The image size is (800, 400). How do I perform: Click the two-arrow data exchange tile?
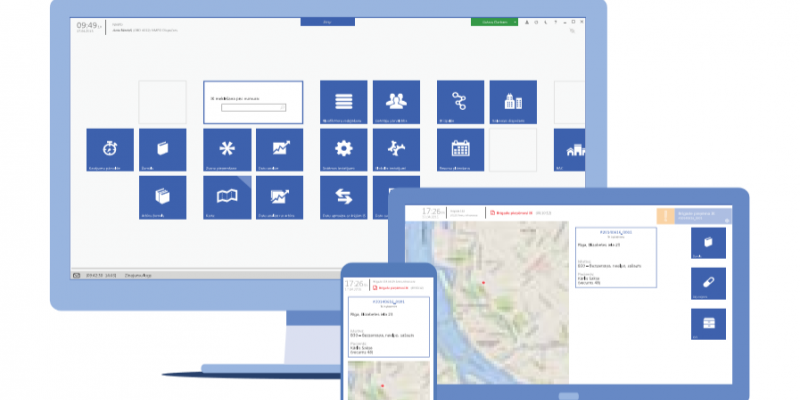(344, 196)
